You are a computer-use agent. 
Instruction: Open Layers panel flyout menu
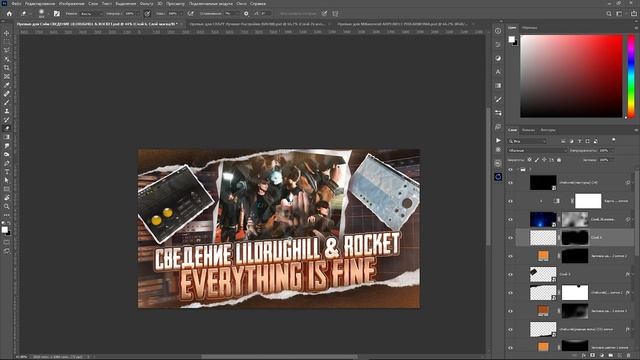[x=636, y=130]
